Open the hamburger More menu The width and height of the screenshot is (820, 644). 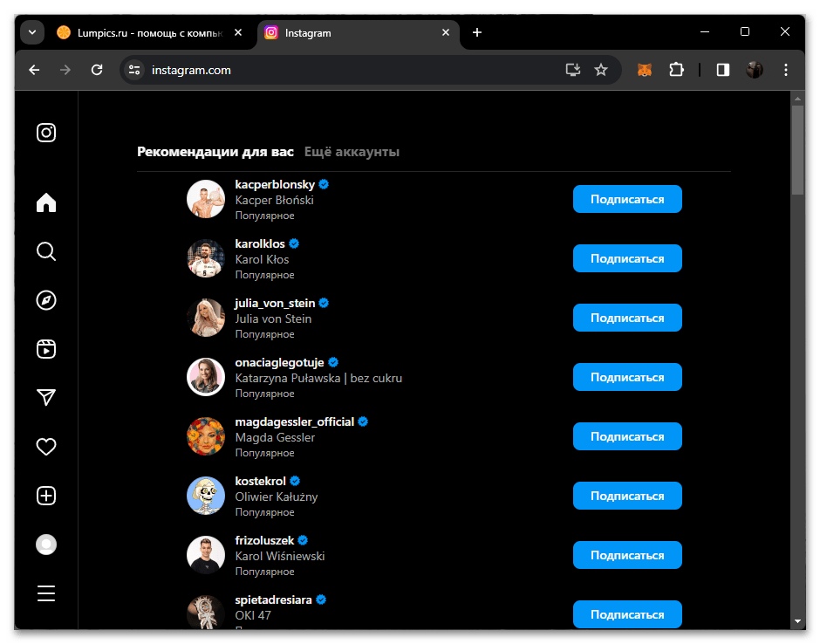[x=46, y=593]
